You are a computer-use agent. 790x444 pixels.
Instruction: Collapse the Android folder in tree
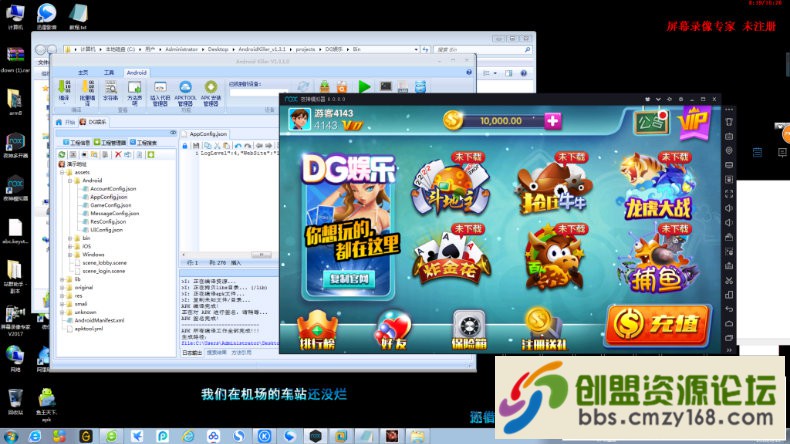pyautogui.click(x=70, y=180)
